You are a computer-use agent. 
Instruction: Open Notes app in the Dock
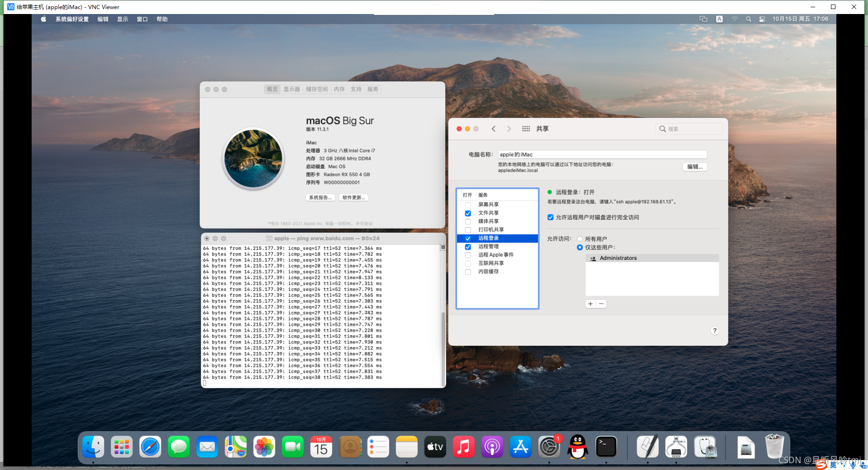406,447
